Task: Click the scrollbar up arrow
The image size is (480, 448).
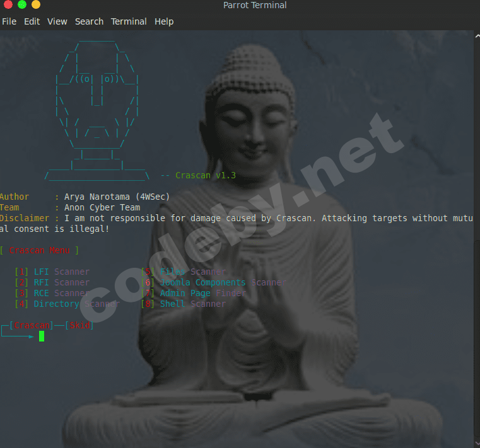Action: tap(477, 36)
